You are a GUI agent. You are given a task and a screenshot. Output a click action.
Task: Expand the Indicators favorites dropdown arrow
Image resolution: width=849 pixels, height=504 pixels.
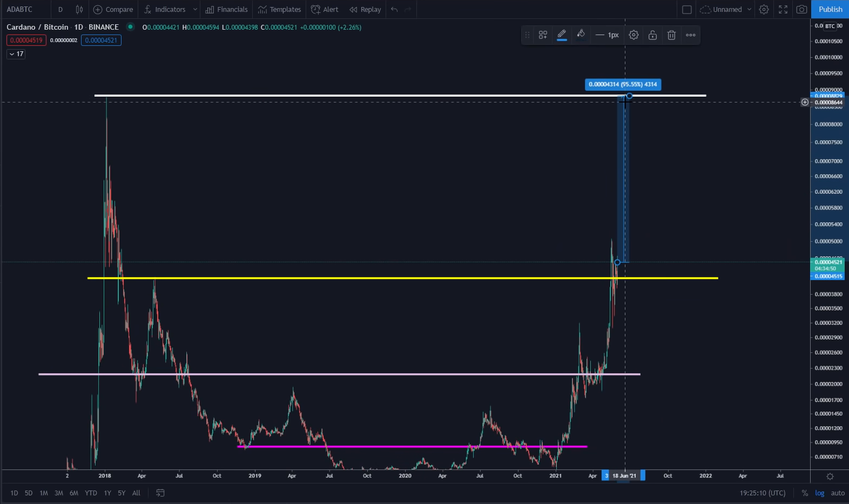tap(195, 9)
